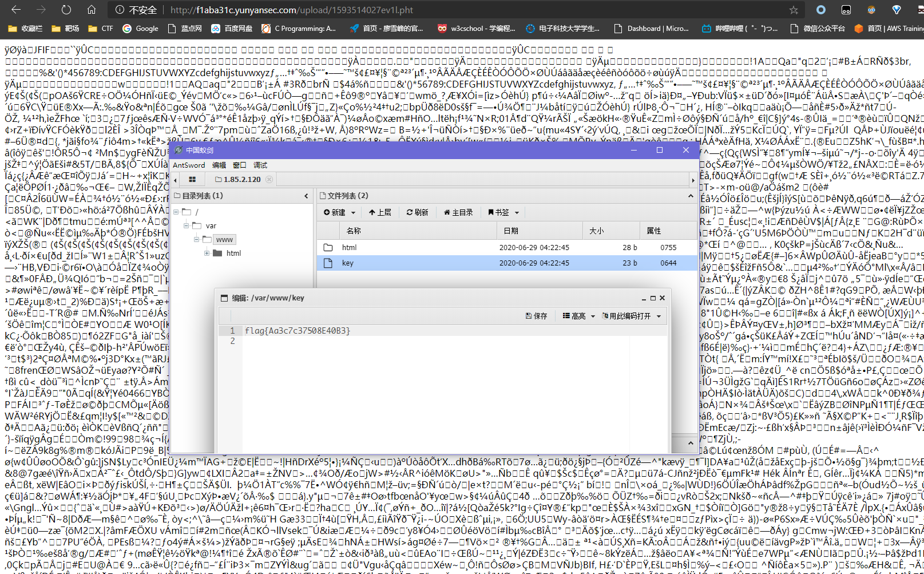Maximize the /var/www/key editor panel

click(653, 298)
